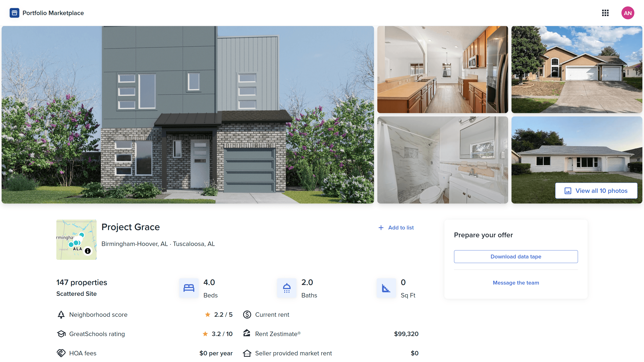Click the HOA fees icon
The image size is (644, 362).
[61, 353]
